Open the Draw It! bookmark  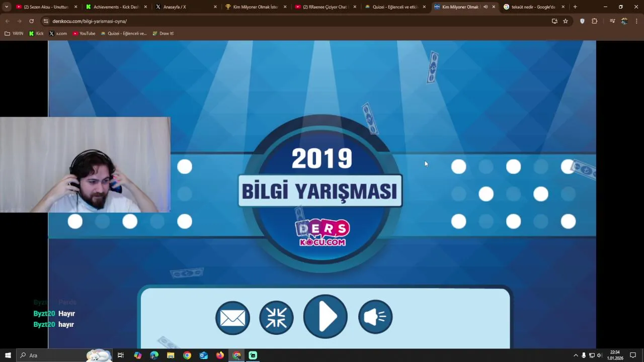point(163,34)
